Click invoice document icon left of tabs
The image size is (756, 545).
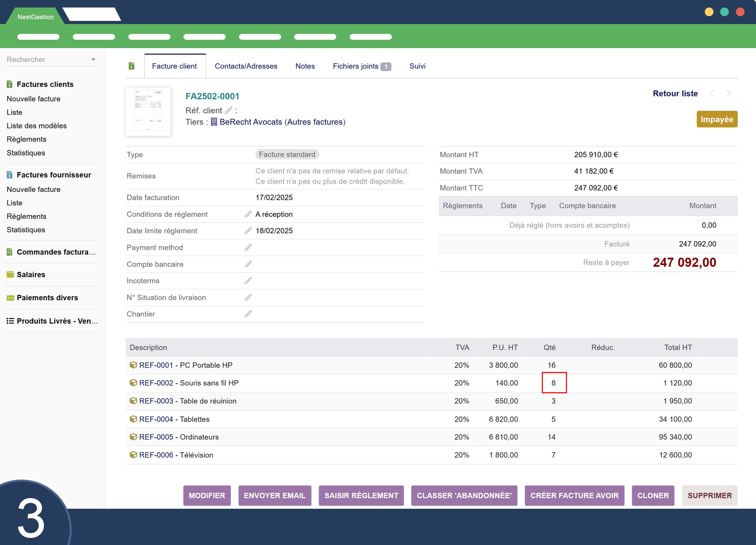coord(132,66)
